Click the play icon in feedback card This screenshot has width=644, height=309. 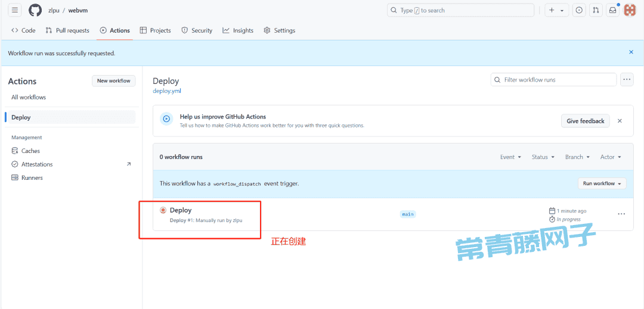point(166,119)
